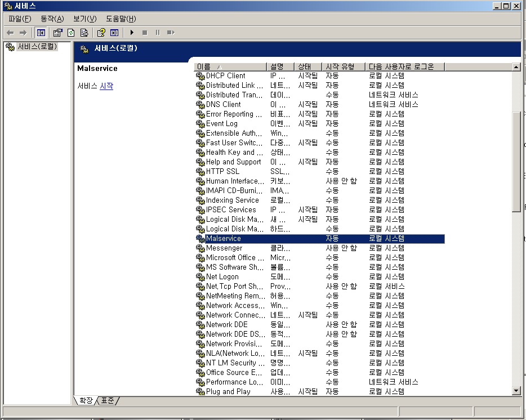Open the 파일(F) menu
The width and height of the screenshot is (526, 420).
[20, 19]
